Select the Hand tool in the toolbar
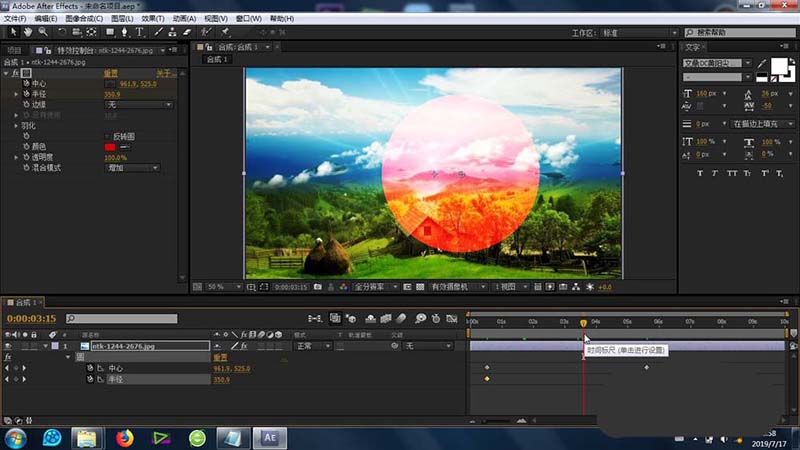The height and width of the screenshot is (450, 800). click(28, 32)
